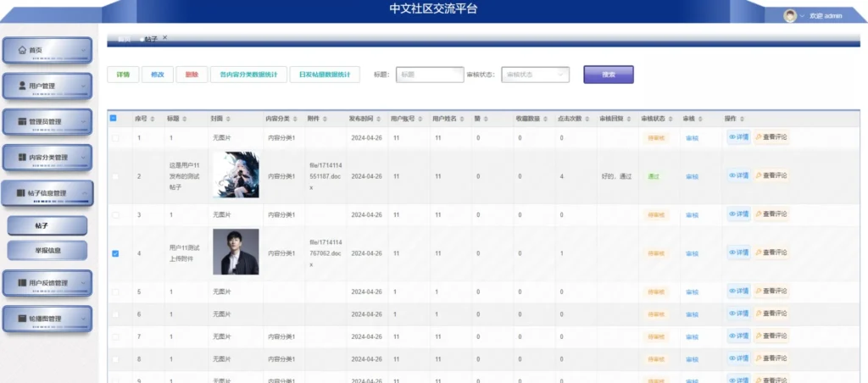Select the 帖子 tab in tab bar
The width and height of the screenshot is (868, 383).
click(151, 39)
